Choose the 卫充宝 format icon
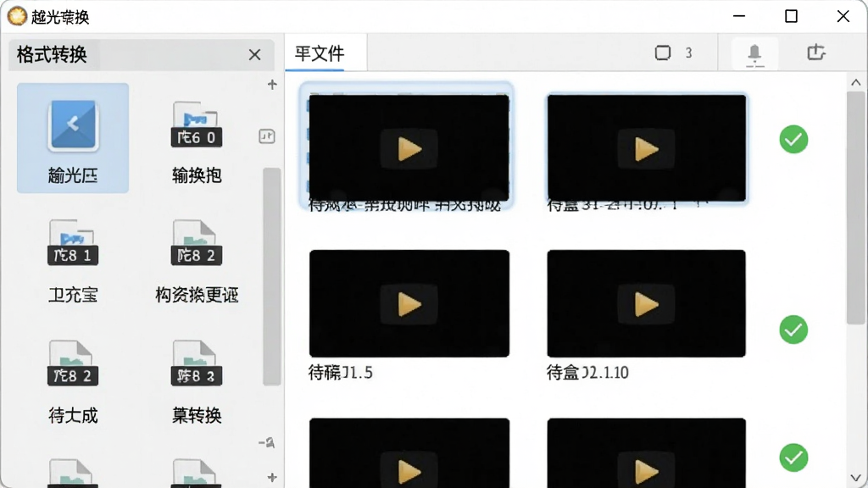This screenshot has height=488, width=868. 73,243
